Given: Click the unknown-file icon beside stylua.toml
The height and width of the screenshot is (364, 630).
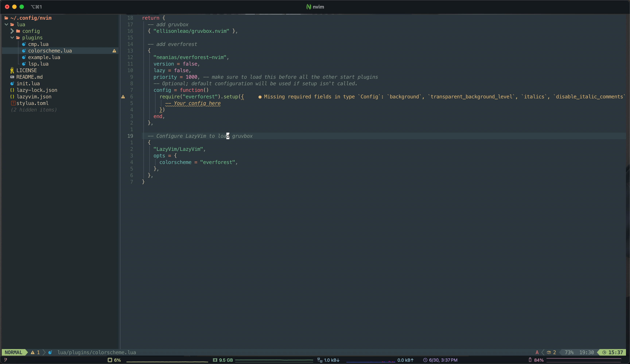Looking at the screenshot, I should click(13, 103).
